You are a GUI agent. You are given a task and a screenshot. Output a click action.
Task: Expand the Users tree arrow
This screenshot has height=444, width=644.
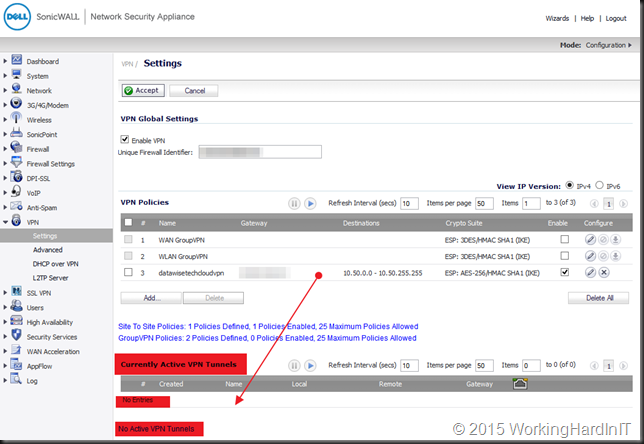5,307
